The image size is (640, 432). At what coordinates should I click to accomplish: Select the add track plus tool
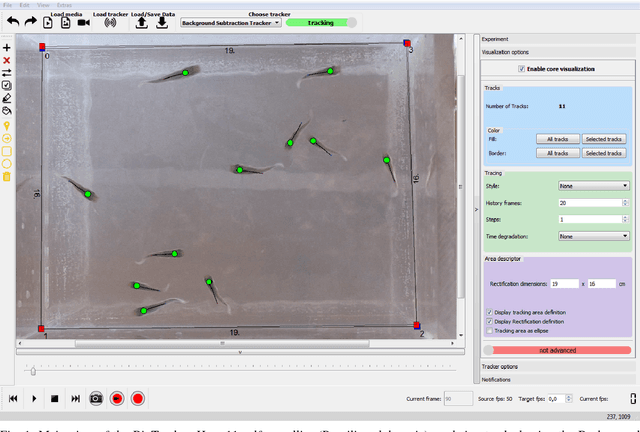pyautogui.click(x=7, y=48)
